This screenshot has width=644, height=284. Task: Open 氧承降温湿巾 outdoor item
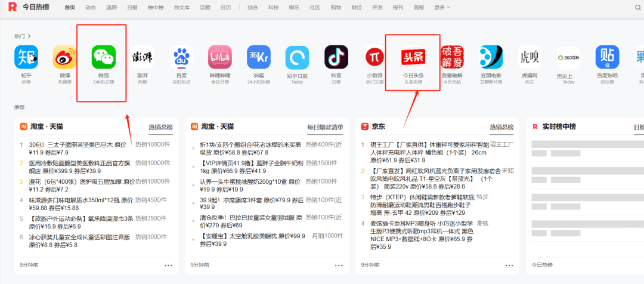point(81,223)
